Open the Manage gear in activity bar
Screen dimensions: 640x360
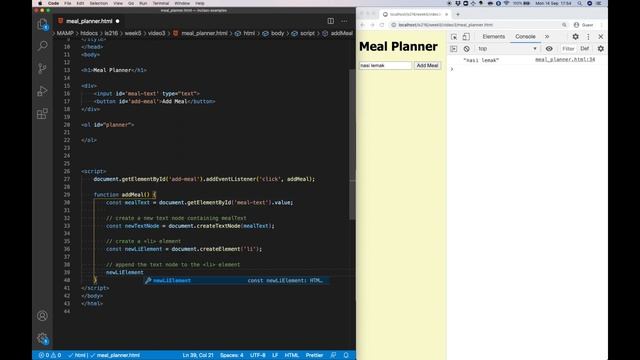(x=42, y=338)
